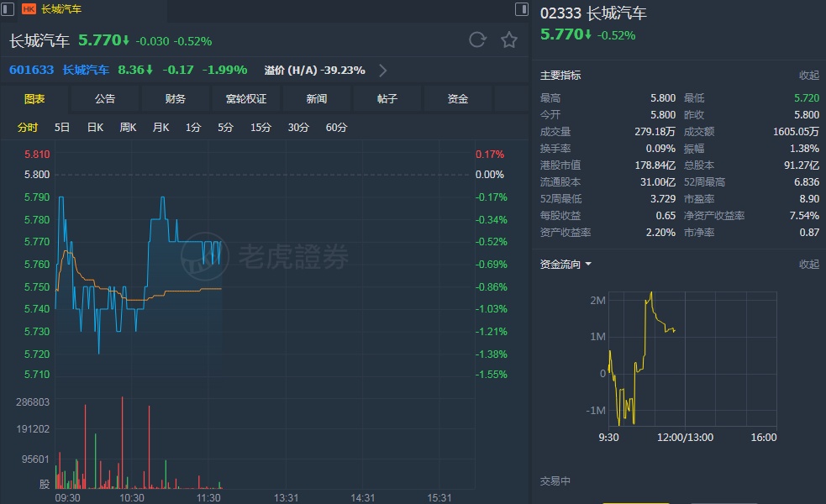Open the 资金 tab
The height and width of the screenshot is (504, 826).
(458, 98)
